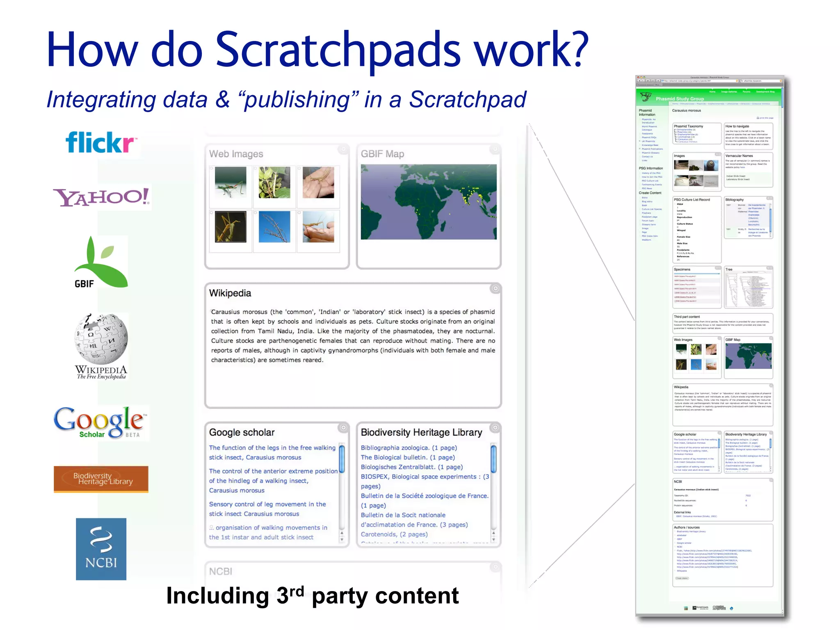Image resolution: width=840 pixels, height=630 pixels.
Task: Click down arrow of Google scholar scrollbar
Action: 342,540
